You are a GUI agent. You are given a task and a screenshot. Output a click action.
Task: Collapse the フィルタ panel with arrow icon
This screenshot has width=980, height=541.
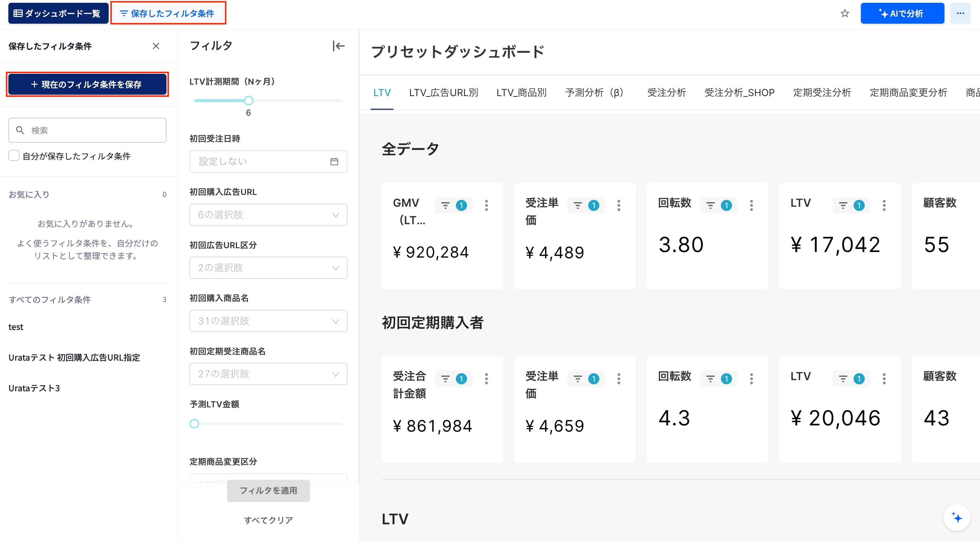tap(338, 46)
